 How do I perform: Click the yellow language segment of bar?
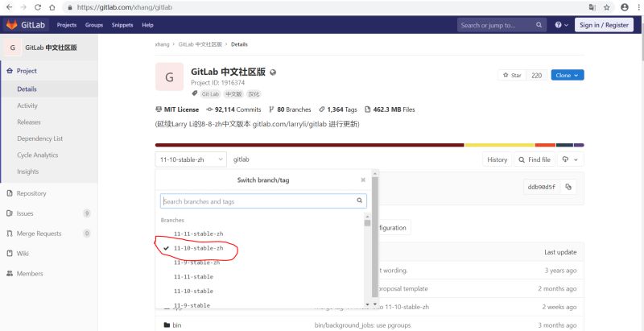pyautogui.click(x=499, y=145)
